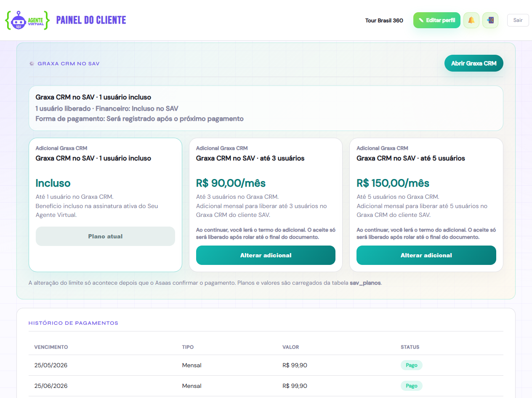Click the 25/06/2026 due date cell
The height and width of the screenshot is (398, 532).
pyautogui.click(x=51, y=386)
